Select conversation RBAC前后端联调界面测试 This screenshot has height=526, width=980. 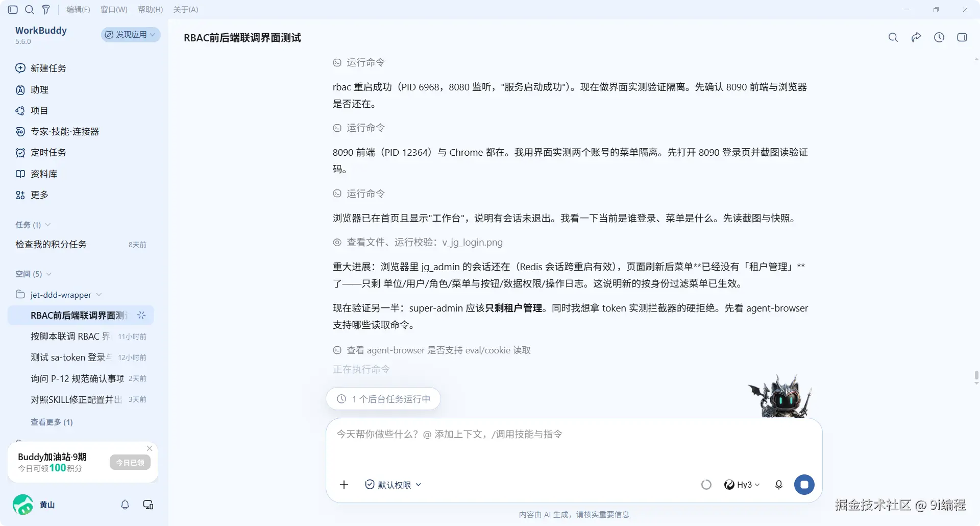(x=81, y=315)
